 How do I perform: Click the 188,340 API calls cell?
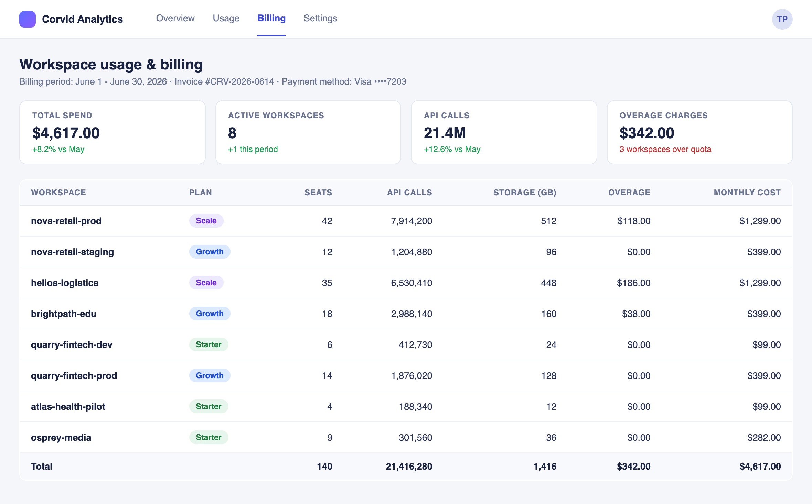pos(415,406)
